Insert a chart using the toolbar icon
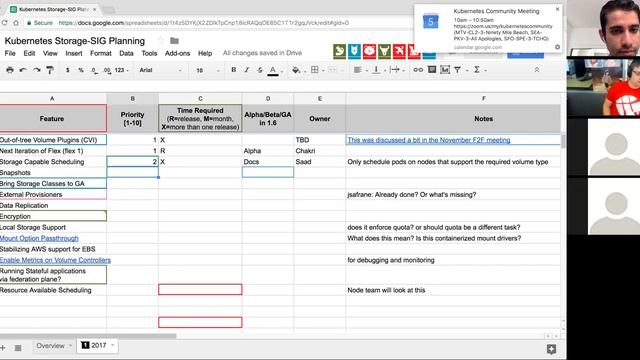This screenshot has width=640, height=360. click(x=445, y=70)
